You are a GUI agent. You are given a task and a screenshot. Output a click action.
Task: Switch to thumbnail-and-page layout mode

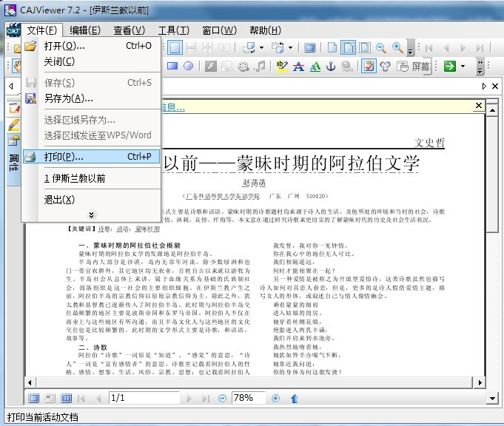coord(50,399)
